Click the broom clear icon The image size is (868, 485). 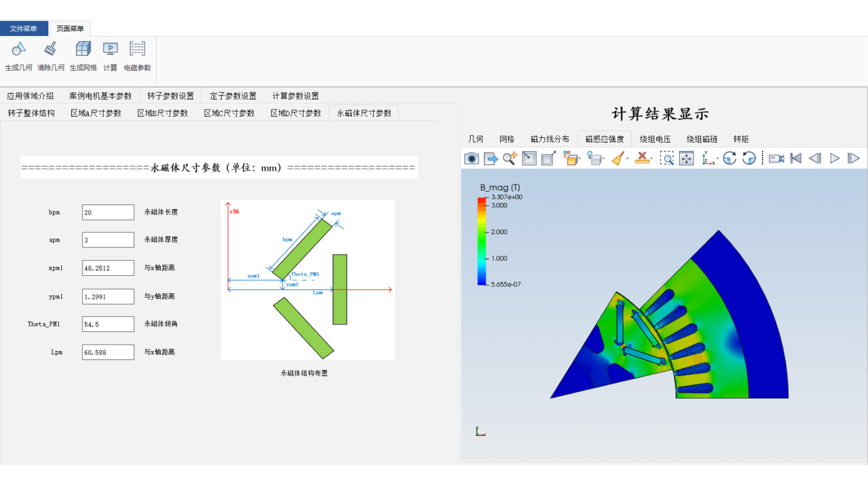tap(618, 159)
